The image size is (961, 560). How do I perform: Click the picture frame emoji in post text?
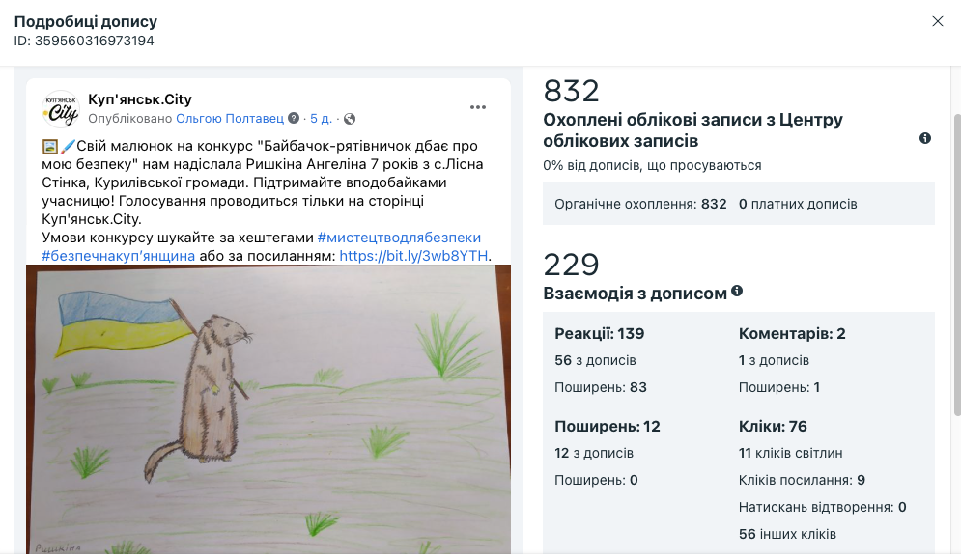pos(50,146)
